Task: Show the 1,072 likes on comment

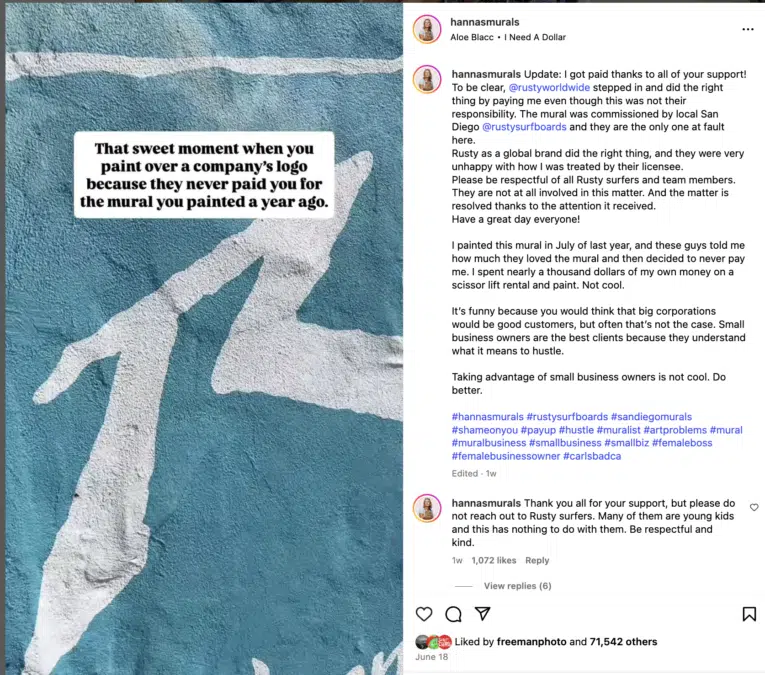Action: (x=494, y=560)
